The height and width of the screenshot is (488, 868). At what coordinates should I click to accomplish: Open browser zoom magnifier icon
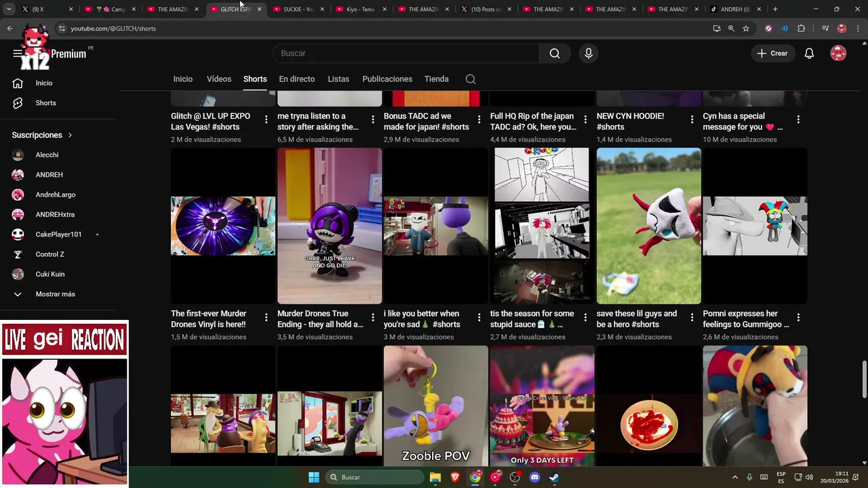coord(731,28)
